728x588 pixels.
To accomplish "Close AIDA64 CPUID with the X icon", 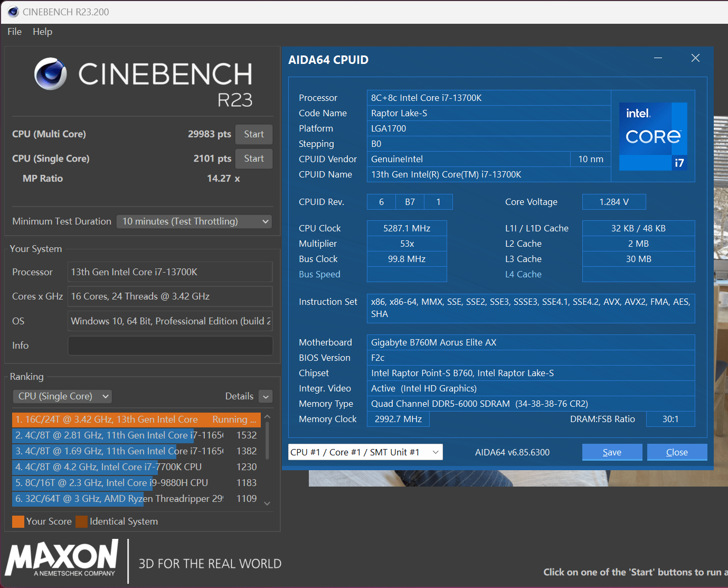I will pos(695,58).
